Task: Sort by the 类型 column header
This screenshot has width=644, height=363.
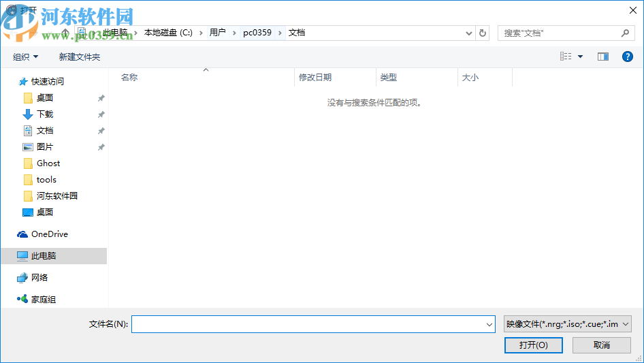Action: pos(389,77)
